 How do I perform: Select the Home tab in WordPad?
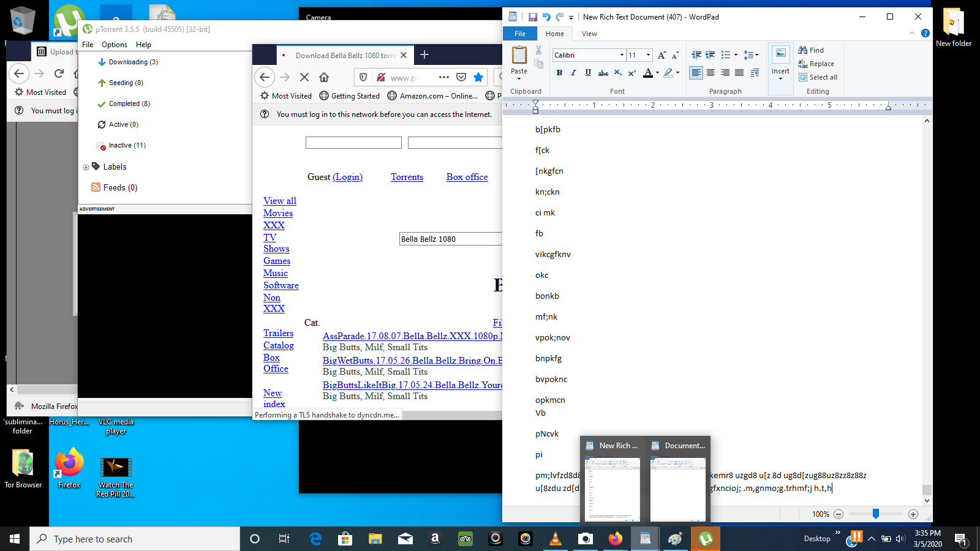coord(555,34)
